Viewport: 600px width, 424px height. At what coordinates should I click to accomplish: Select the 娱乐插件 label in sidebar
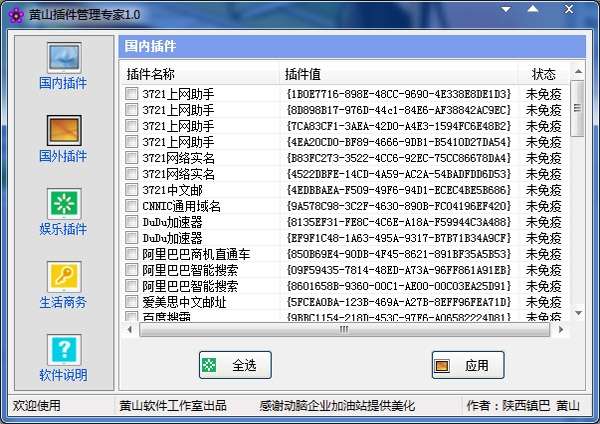[x=63, y=229]
